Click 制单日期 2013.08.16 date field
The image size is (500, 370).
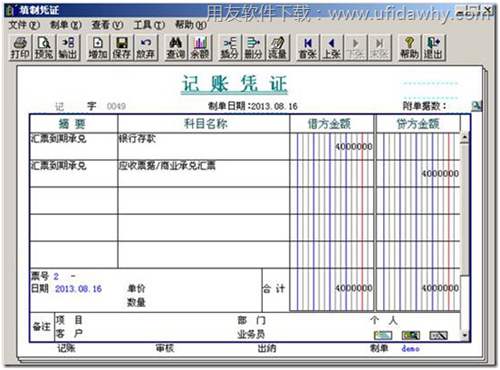click(x=274, y=106)
